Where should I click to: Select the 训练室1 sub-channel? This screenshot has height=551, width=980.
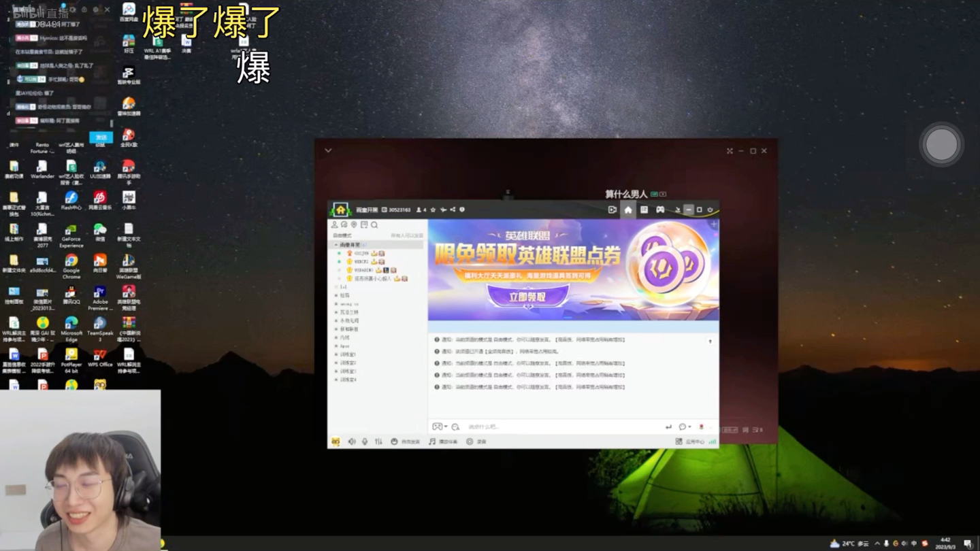(348, 354)
